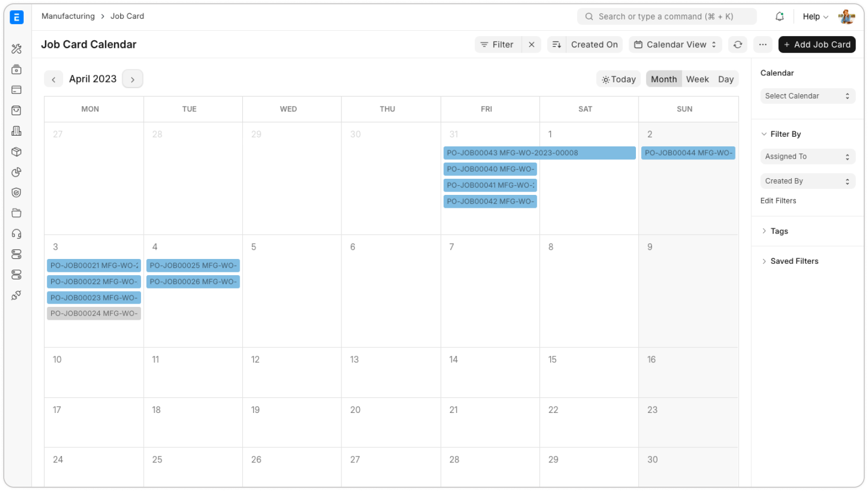This screenshot has width=868, height=491.
Task: Click Created On sort field
Action: point(594,45)
